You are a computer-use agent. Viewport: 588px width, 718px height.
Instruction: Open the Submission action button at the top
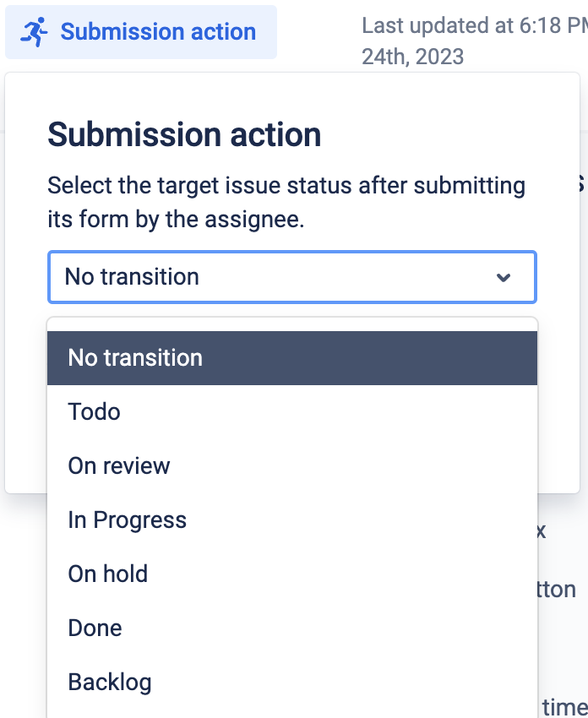(x=140, y=31)
